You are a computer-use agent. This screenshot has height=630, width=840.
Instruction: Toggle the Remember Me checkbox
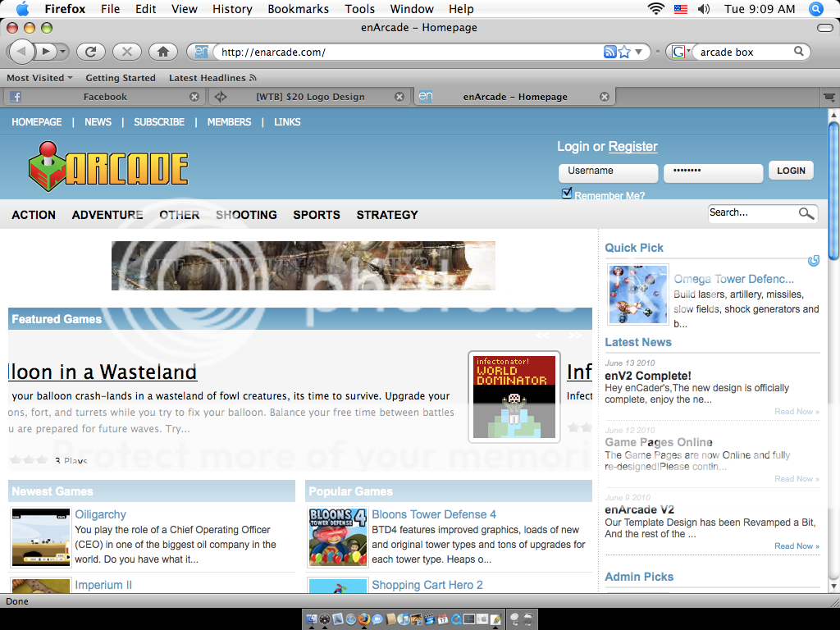567,194
